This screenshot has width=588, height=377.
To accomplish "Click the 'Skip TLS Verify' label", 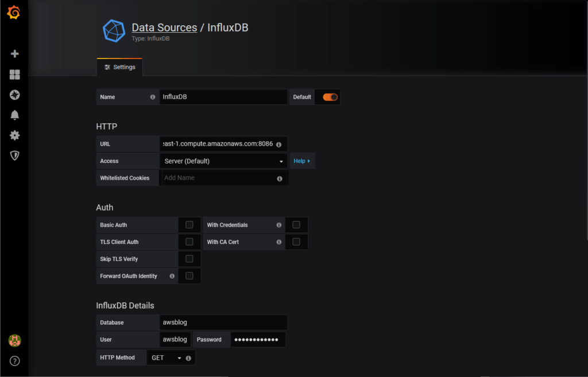I will coord(119,259).
